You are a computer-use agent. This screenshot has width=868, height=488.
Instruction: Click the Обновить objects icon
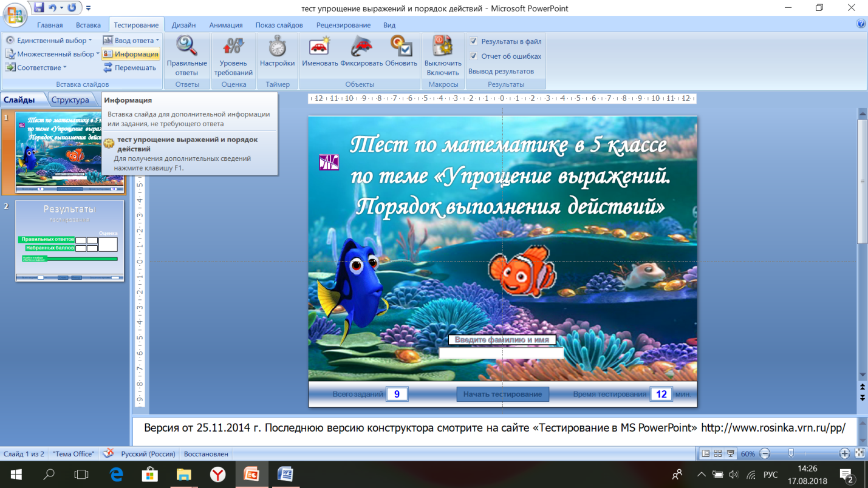[401, 46]
